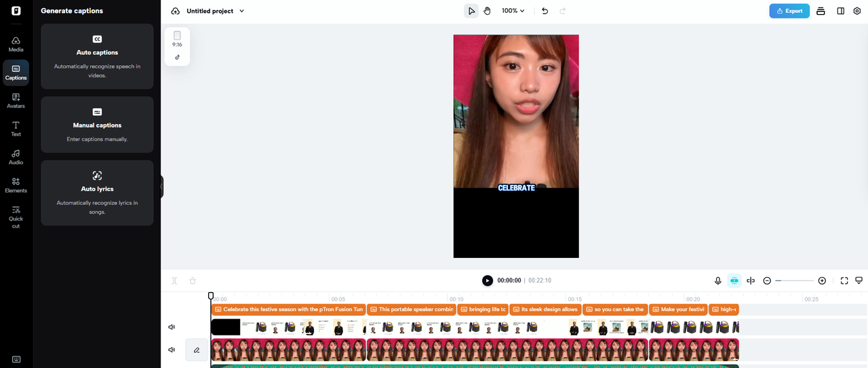Click the playhead handle at timeline start
This screenshot has height=368, width=868.
(x=211, y=296)
